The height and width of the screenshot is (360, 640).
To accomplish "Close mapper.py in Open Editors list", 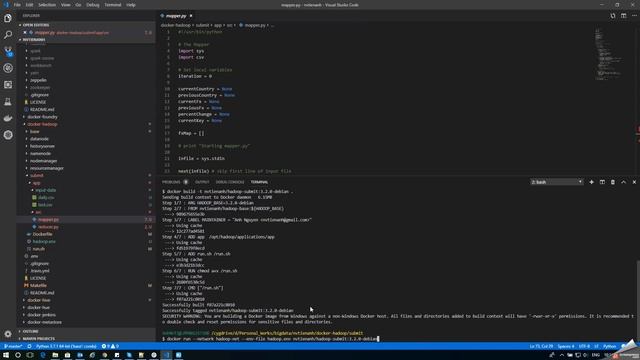I will [x=25, y=33].
